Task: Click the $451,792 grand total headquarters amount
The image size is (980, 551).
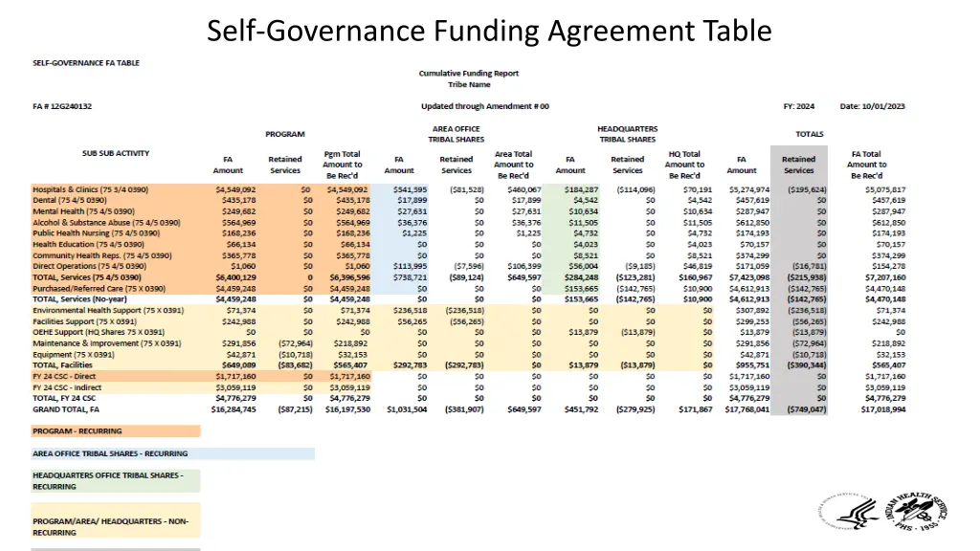Action: point(581,409)
